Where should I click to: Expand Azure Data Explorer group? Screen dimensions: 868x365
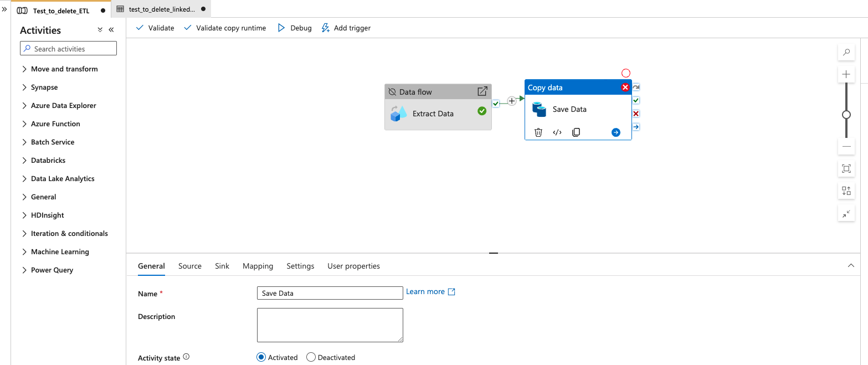tap(24, 106)
